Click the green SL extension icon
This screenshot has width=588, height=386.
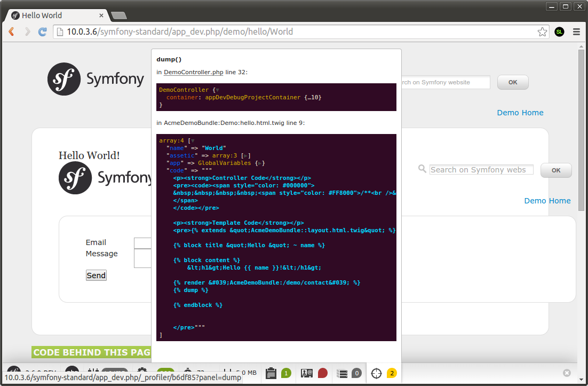(x=559, y=32)
